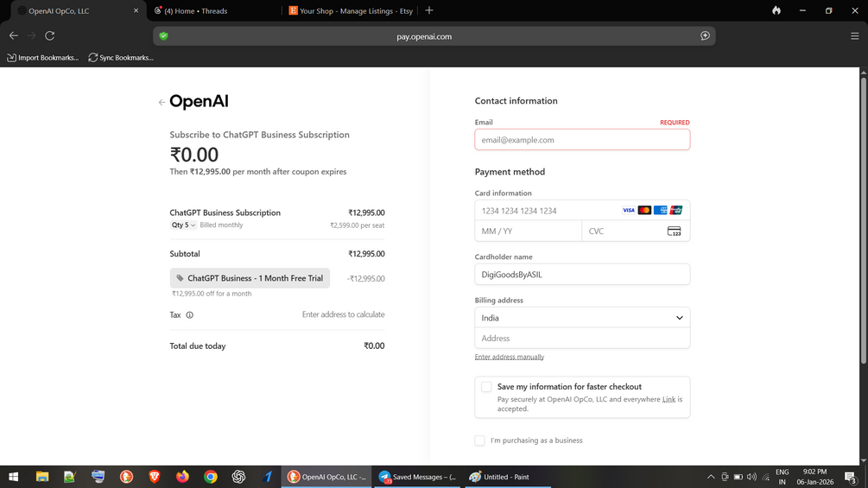Click the volume icon in system tray
868x488 pixels.
[751, 477]
